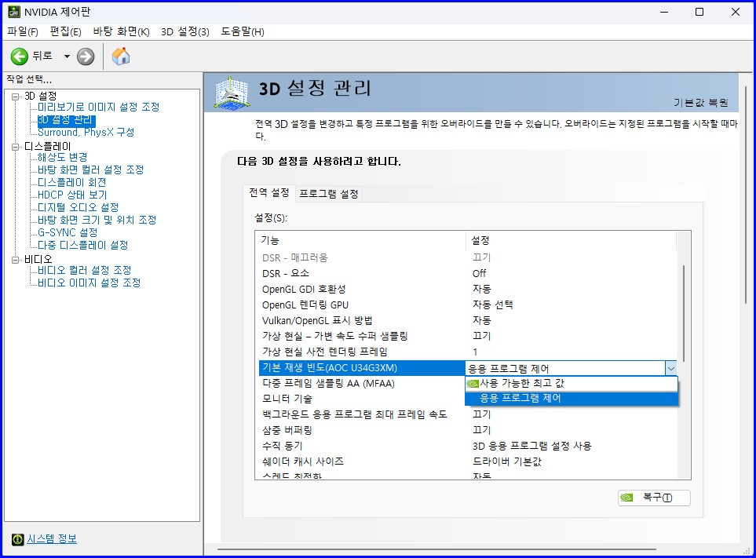Choose 응용 프로그램 제어 in dropdown list
The width and height of the screenshot is (756, 558).
(x=572, y=398)
